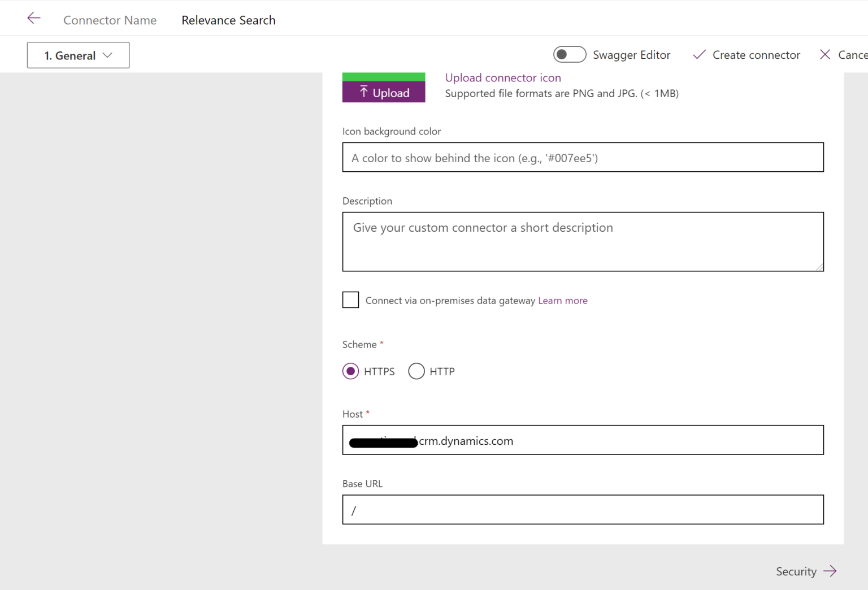Select the HTTPS scheme radio button
The image size is (868, 590).
[350, 371]
